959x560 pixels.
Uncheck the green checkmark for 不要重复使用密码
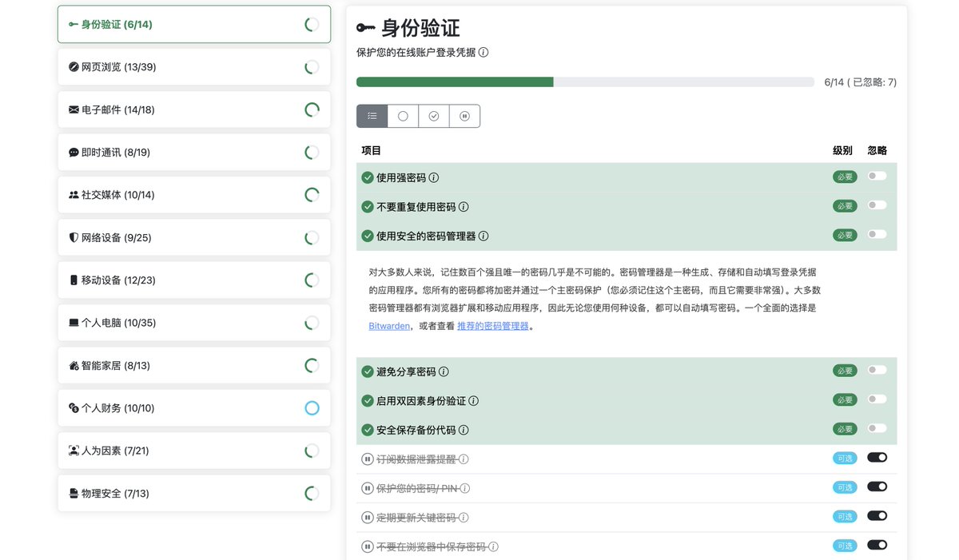click(x=368, y=207)
